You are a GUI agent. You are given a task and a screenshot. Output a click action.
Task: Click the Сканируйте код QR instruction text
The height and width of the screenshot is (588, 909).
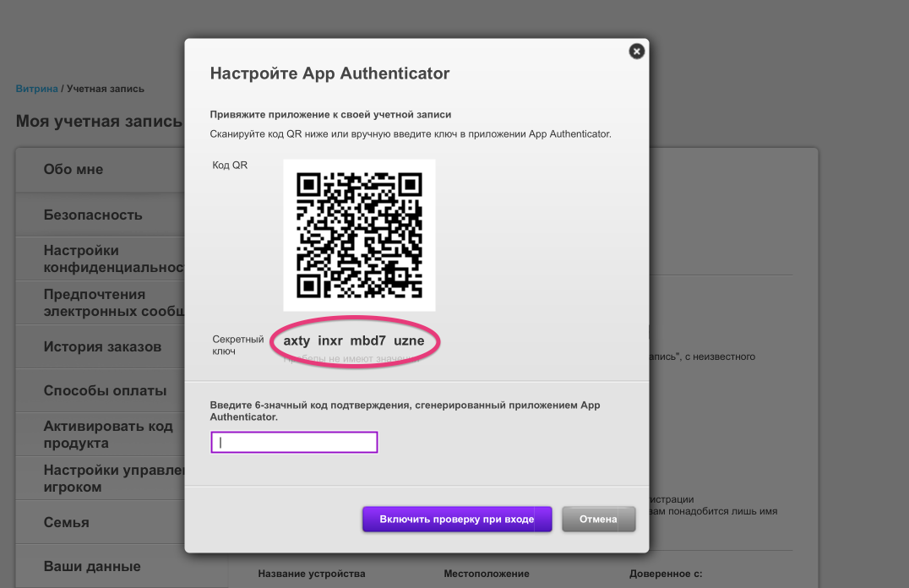click(411, 134)
